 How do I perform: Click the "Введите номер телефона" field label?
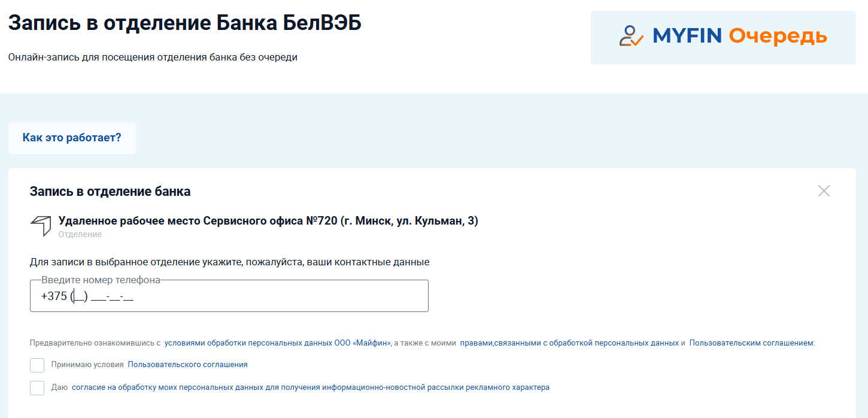(101, 280)
